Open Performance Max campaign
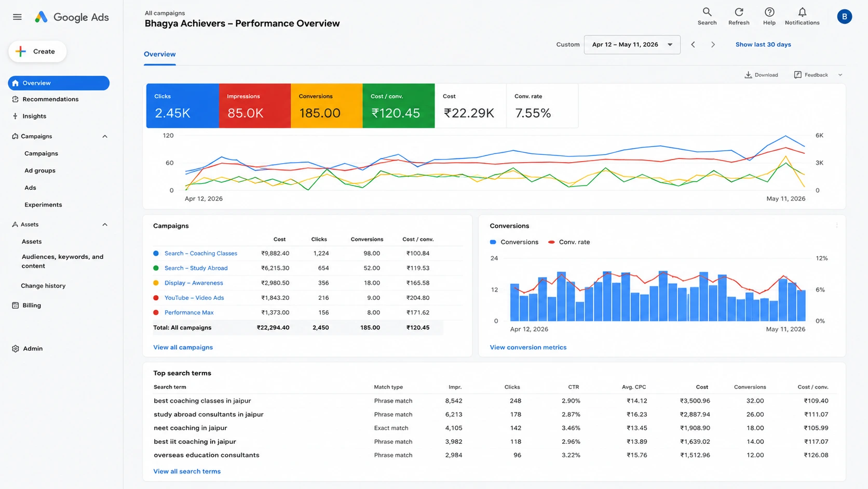Screen dimensions: 868x489 pyautogui.click(x=189, y=313)
